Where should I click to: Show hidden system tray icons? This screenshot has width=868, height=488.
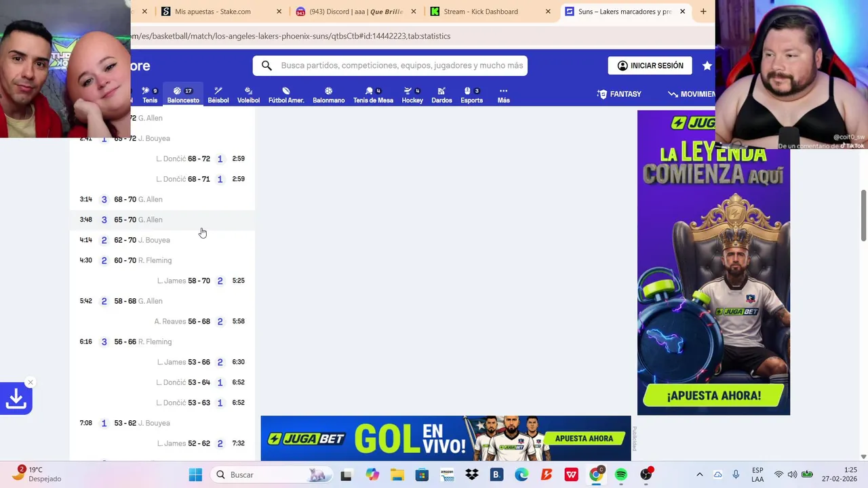pos(700,474)
